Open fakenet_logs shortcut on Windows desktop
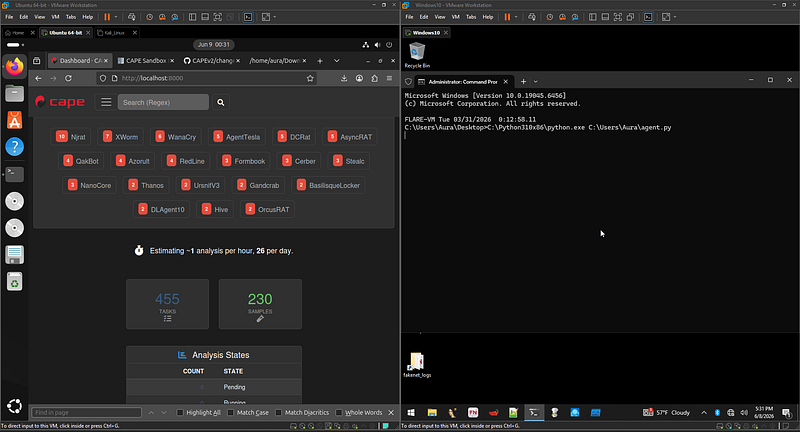Image resolution: width=800 pixels, height=432 pixels. click(x=417, y=365)
